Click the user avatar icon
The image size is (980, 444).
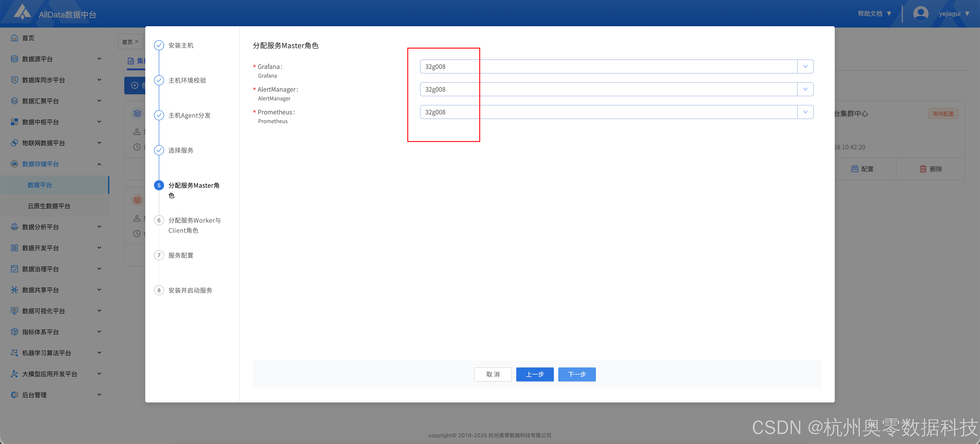click(921, 14)
